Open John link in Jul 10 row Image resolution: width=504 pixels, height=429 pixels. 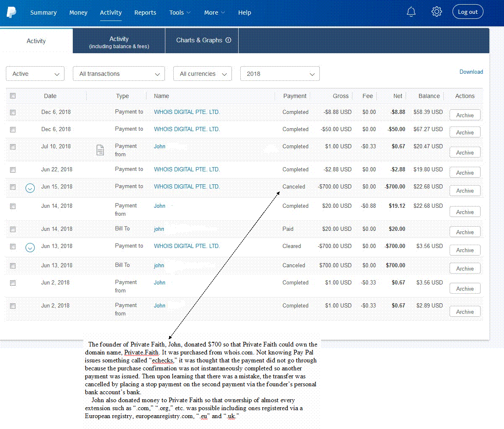click(x=159, y=146)
